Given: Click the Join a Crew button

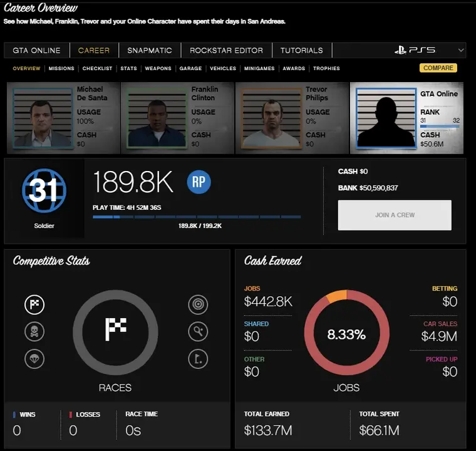Looking at the screenshot, I should [x=395, y=215].
